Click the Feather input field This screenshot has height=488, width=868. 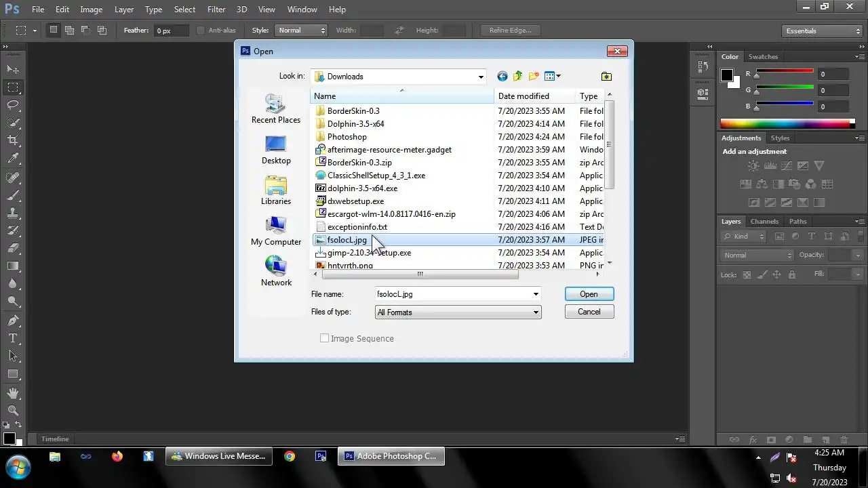(171, 30)
